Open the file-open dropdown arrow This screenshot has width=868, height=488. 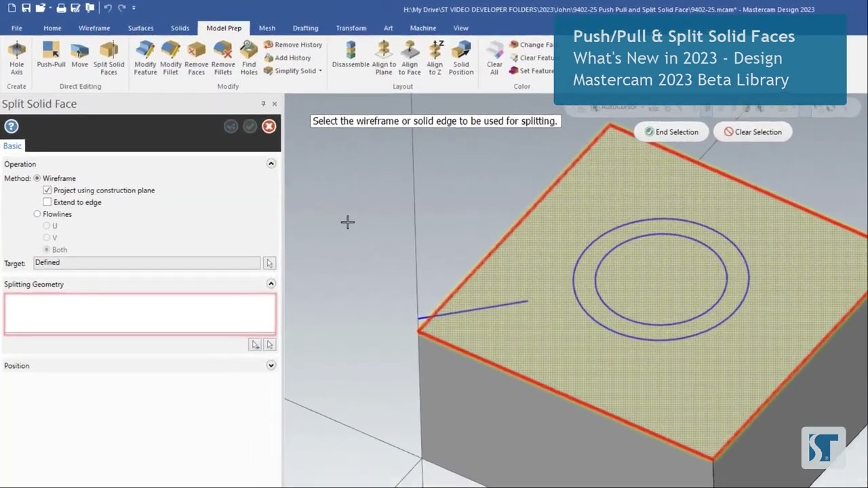(50, 8)
